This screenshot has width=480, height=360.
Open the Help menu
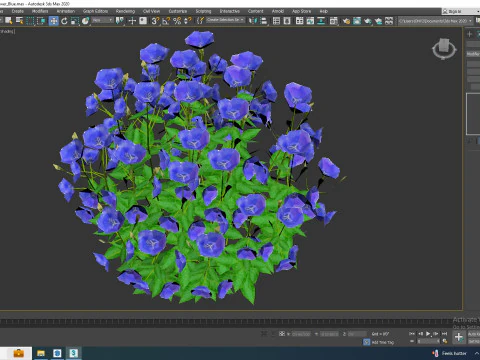tap(323, 11)
